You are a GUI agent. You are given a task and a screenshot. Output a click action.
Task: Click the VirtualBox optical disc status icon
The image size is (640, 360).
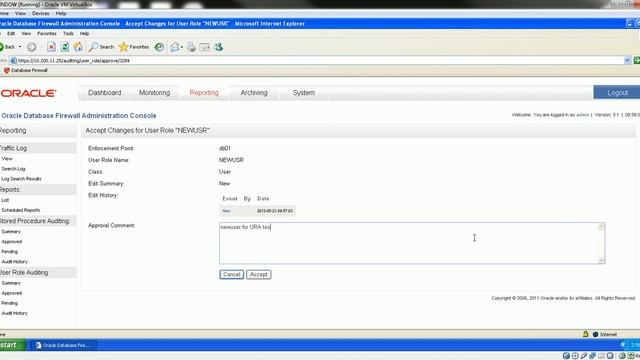[x=575, y=356]
